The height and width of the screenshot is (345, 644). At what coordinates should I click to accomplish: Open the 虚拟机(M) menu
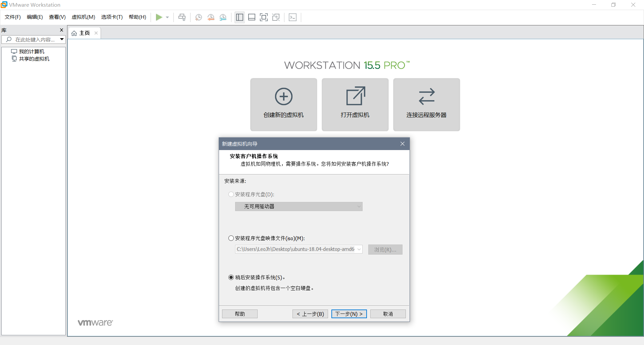[83, 17]
